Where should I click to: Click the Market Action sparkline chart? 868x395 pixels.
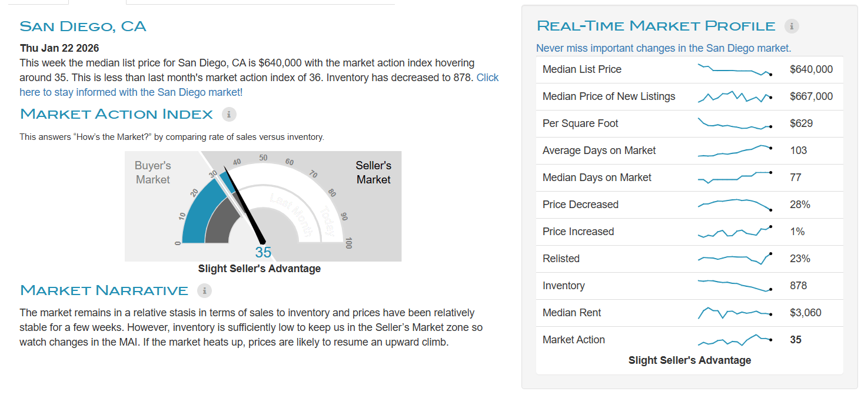click(734, 340)
